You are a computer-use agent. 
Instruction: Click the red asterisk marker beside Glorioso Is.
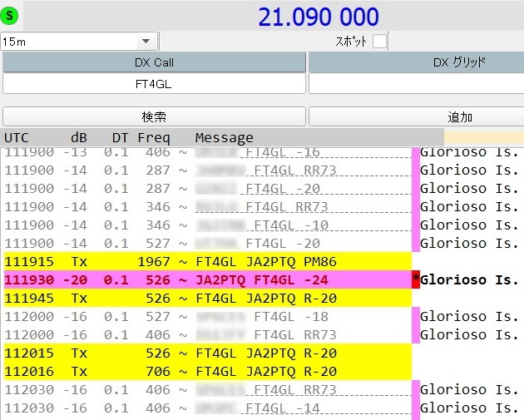pos(416,280)
